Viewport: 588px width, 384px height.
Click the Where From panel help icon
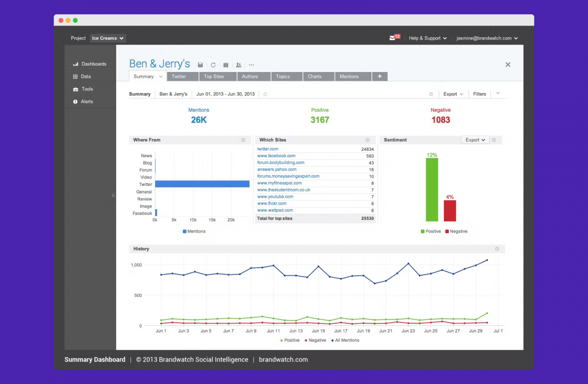pyautogui.click(x=243, y=140)
